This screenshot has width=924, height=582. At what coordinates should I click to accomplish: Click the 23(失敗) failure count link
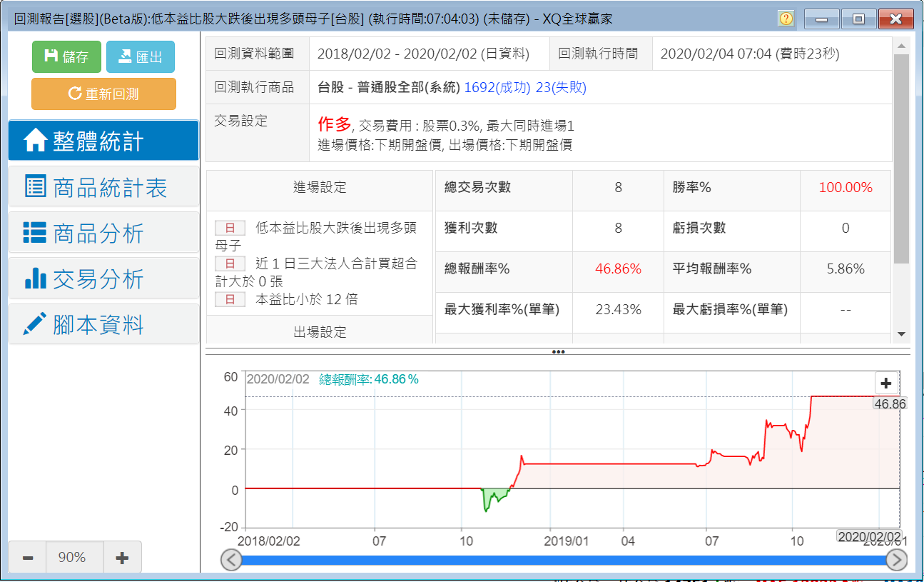[x=561, y=88]
